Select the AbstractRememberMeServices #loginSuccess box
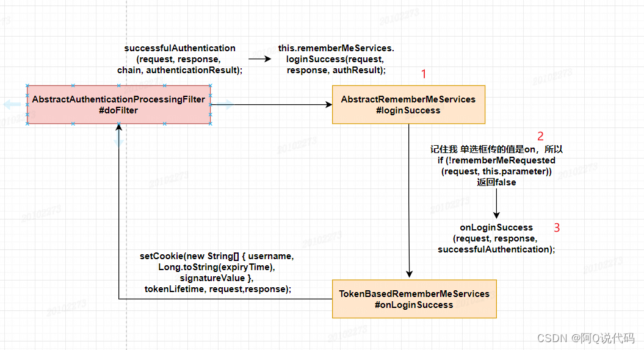This screenshot has height=350, width=644. (408, 105)
